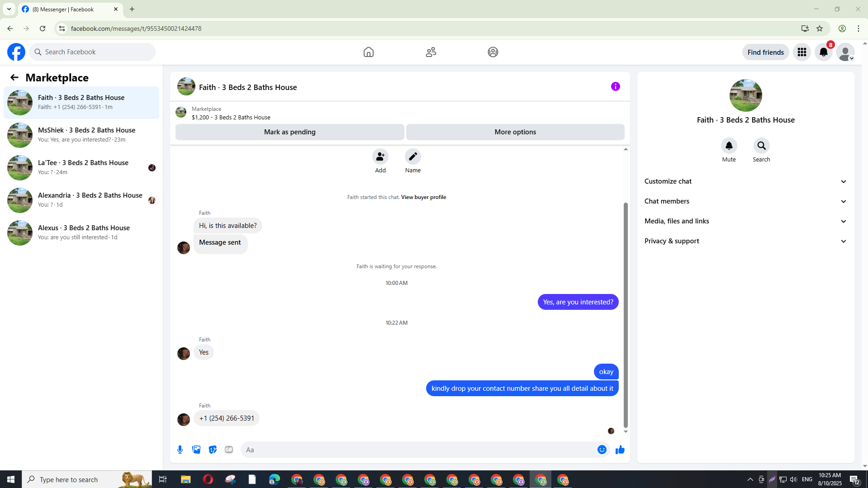The image size is (868, 488).
Task: Open the Windows notification center
Action: (854, 479)
